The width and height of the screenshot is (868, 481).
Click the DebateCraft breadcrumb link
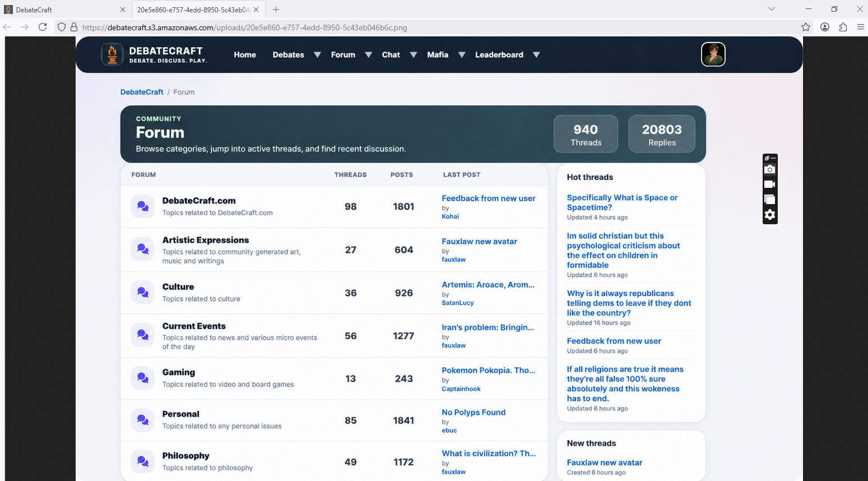pos(142,92)
